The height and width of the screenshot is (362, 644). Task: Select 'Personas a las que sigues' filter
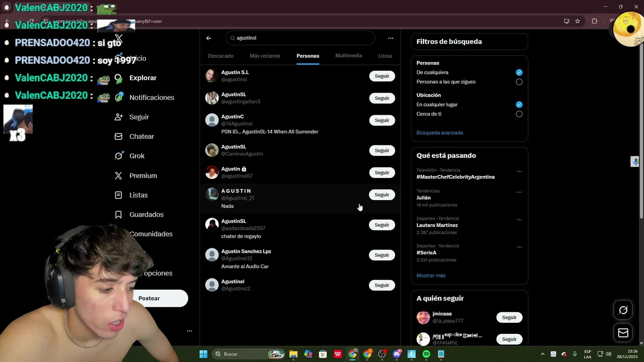tap(519, 82)
